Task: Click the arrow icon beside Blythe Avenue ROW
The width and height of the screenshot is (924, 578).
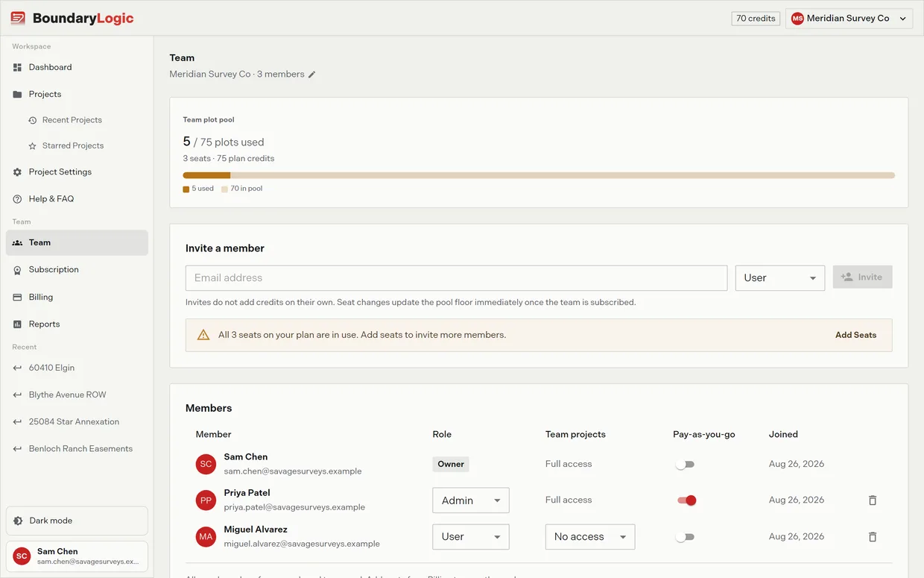Action: click(17, 395)
